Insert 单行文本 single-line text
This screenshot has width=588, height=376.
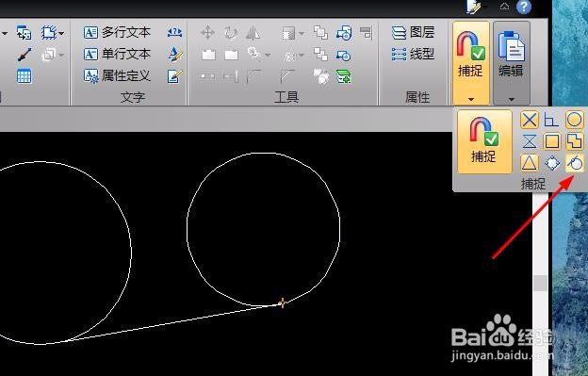(118, 54)
